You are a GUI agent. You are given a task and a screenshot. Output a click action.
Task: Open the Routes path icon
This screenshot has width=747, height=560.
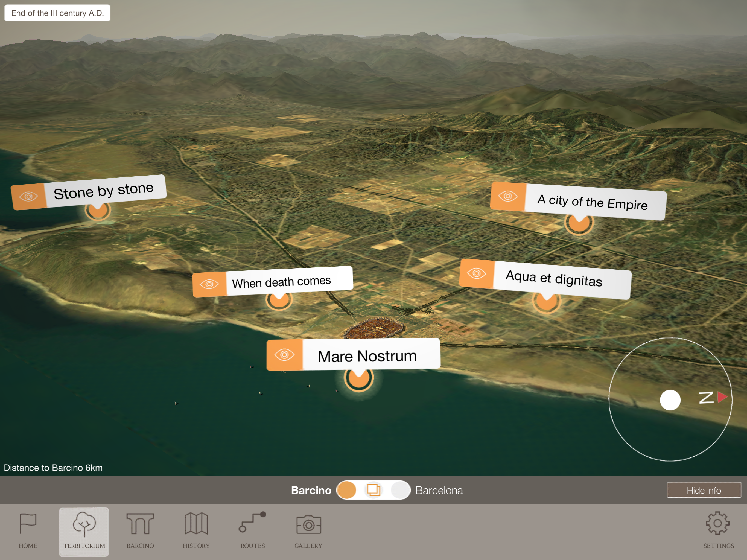[252, 523]
